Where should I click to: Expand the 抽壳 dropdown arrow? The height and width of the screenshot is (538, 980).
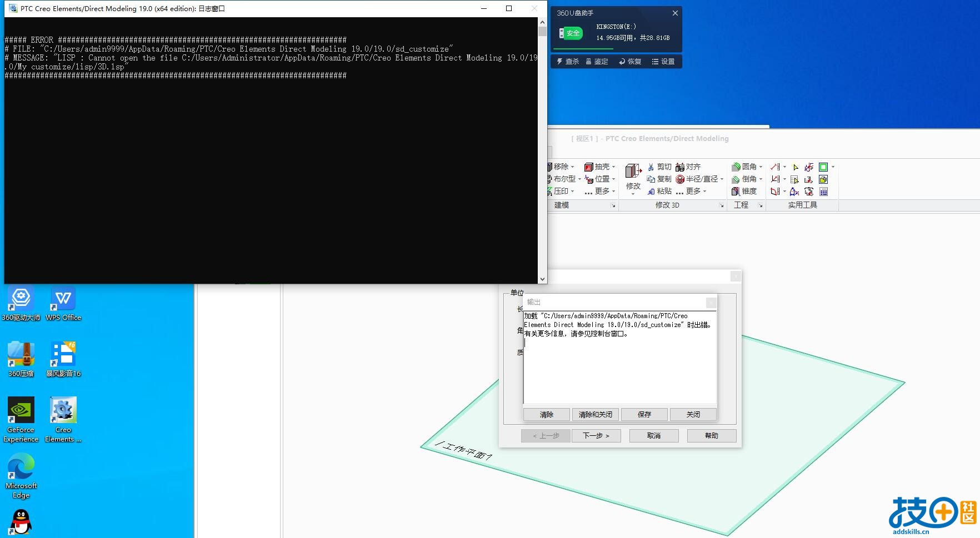pyautogui.click(x=613, y=167)
